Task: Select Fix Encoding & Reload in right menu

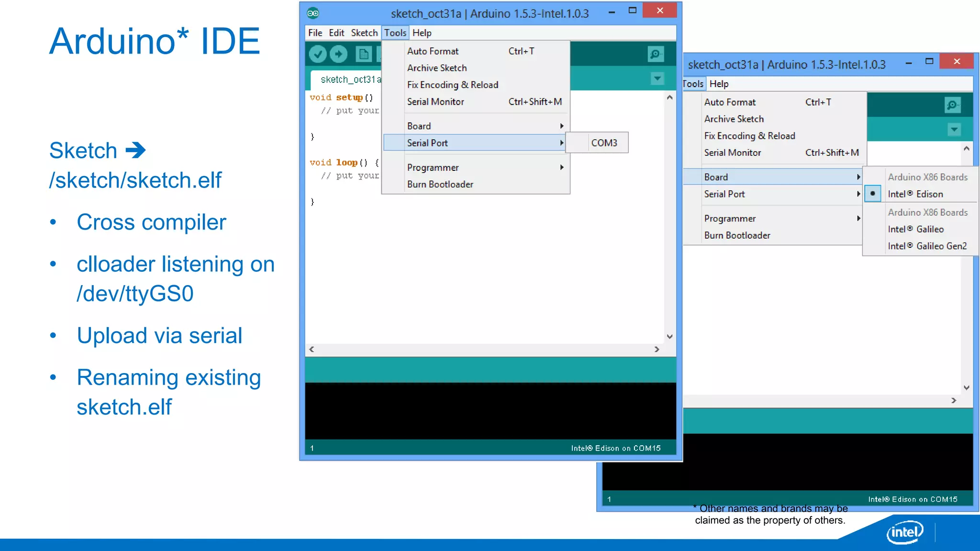Action: pos(774,136)
